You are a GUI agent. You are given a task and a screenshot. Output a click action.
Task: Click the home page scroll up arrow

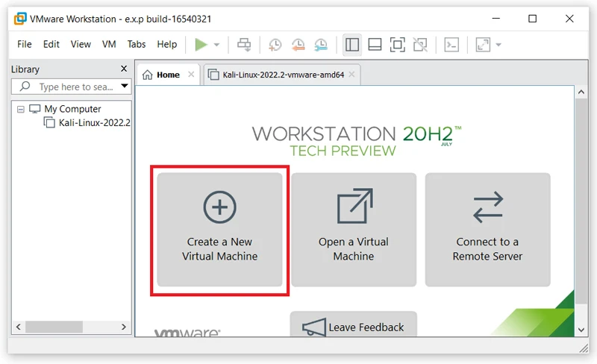(x=581, y=92)
